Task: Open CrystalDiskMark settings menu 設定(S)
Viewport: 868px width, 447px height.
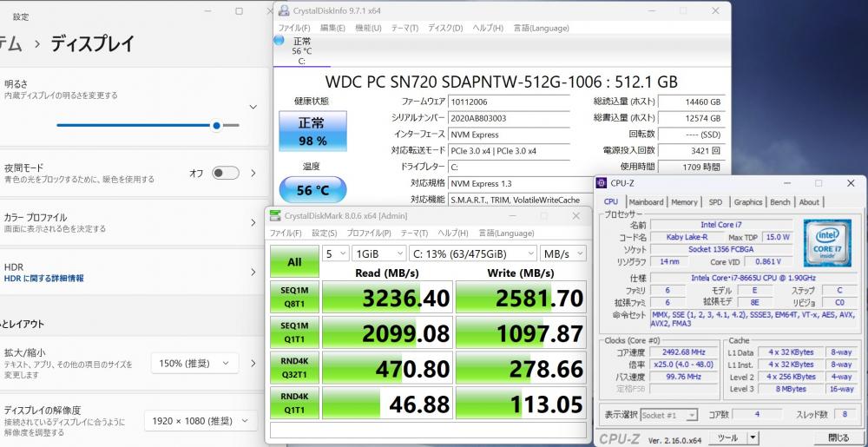Action: pyautogui.click(x=324, y=233)
